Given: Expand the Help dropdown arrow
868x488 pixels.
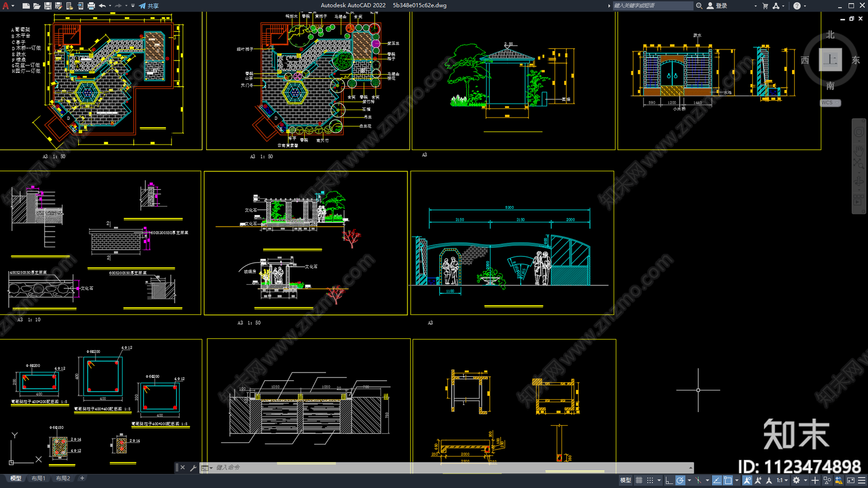Looking at the screenshot, I should click(805, 6).
